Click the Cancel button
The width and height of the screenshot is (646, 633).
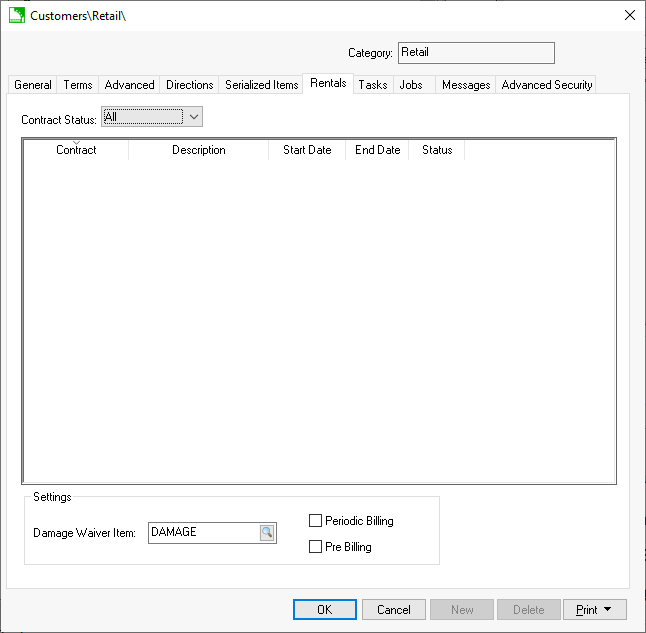pos(394,610)
